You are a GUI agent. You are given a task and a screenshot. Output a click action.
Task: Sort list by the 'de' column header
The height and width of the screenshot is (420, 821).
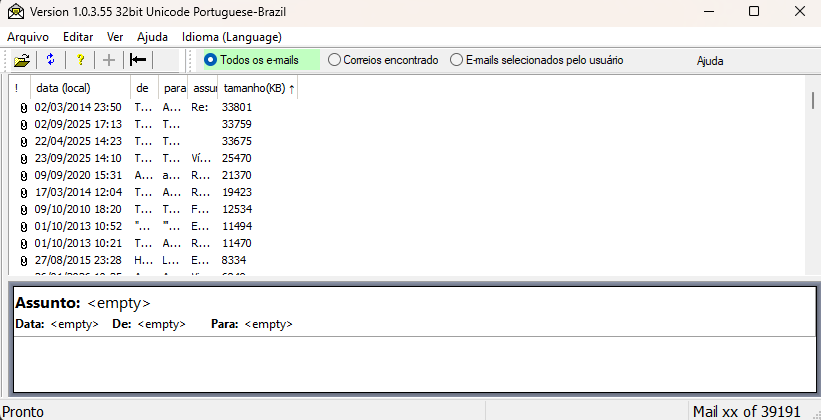coord(144,88)
